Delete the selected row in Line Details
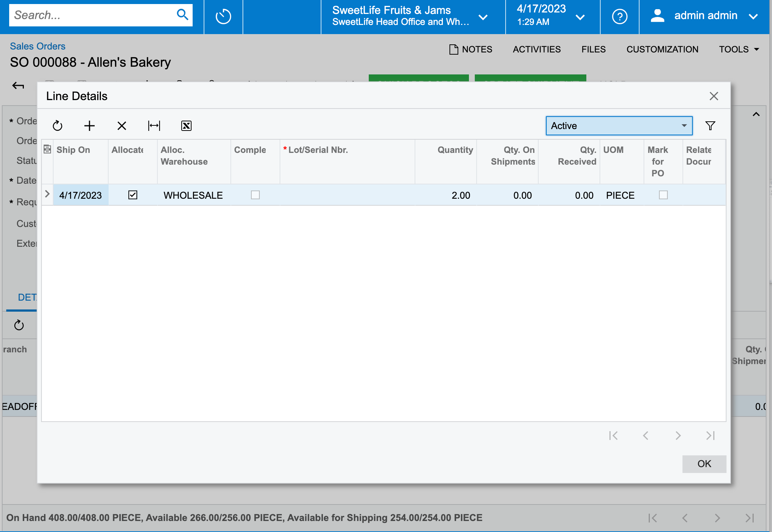772x532 pixels. coord(122,126)
